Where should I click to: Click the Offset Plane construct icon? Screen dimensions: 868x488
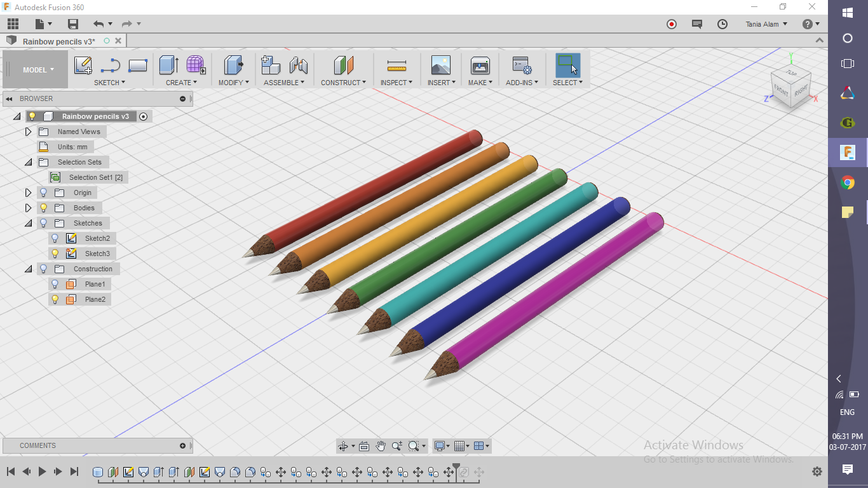pyautogui.click(x=343, y=65)
